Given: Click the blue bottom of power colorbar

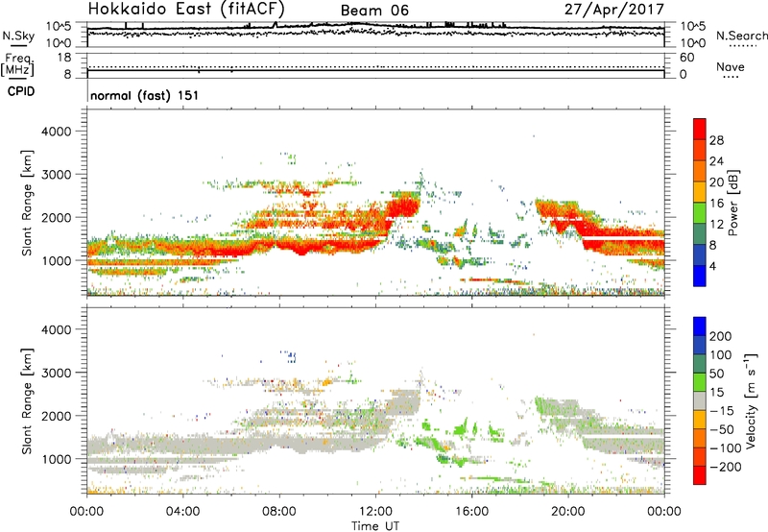Looking at the screenshot, I should [x=700, y=276].
